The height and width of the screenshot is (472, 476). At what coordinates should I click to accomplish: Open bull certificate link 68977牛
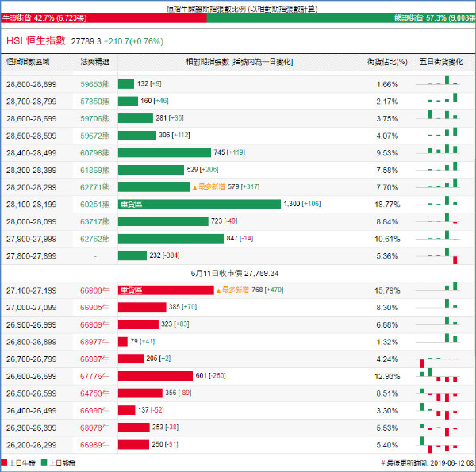pos(94,342)
